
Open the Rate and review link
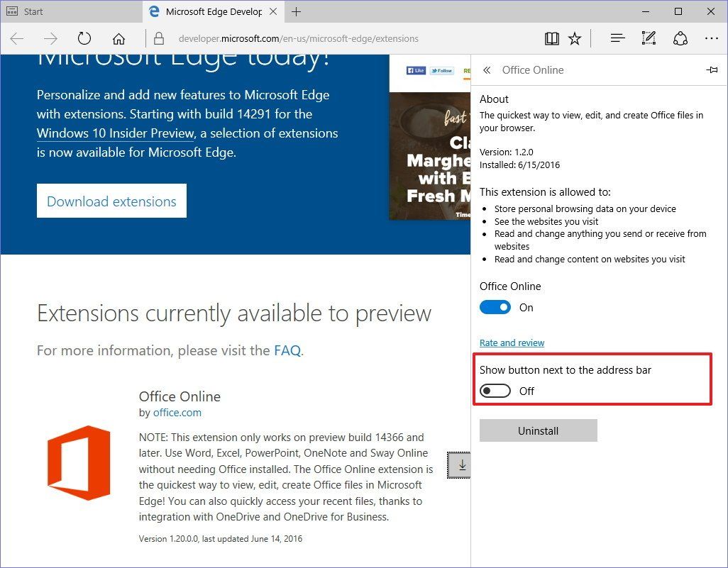(x=512, y=343)
